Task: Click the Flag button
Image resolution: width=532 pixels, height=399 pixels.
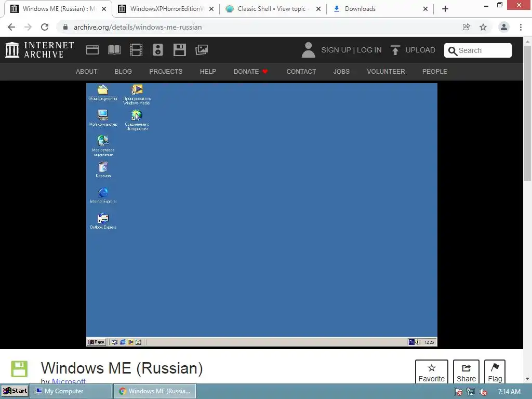Action: 495,372
